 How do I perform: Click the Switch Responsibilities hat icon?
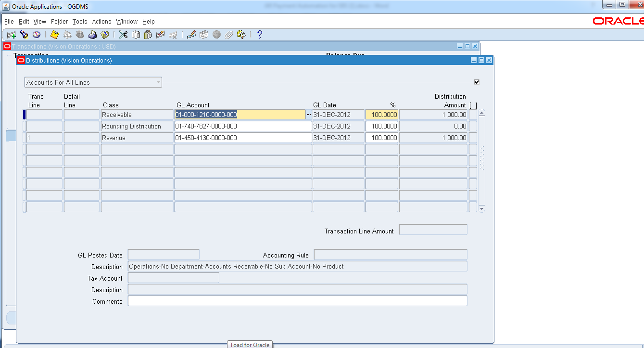point(80,35)
